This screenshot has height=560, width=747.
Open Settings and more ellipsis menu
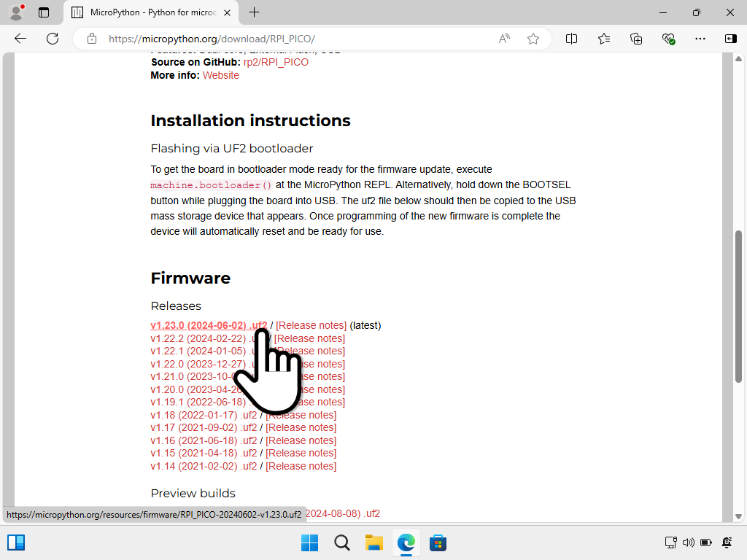[700, 39]
